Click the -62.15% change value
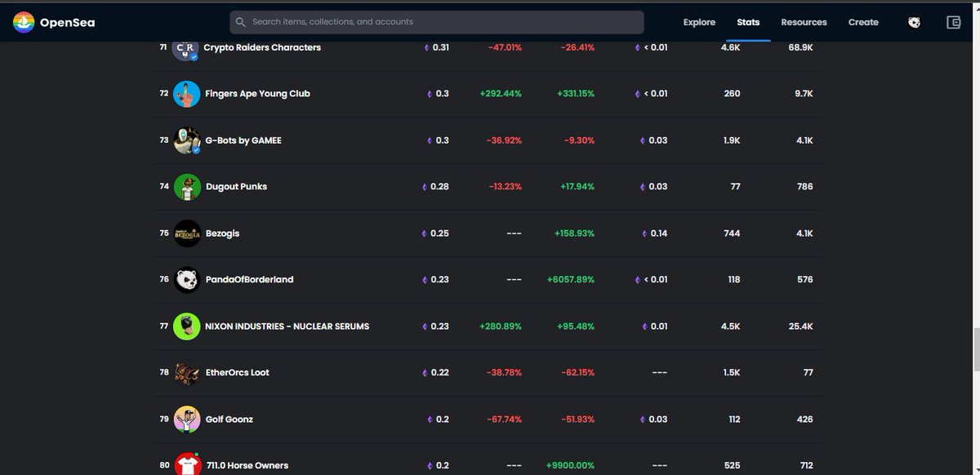980x475 pixels. point(577,372)
